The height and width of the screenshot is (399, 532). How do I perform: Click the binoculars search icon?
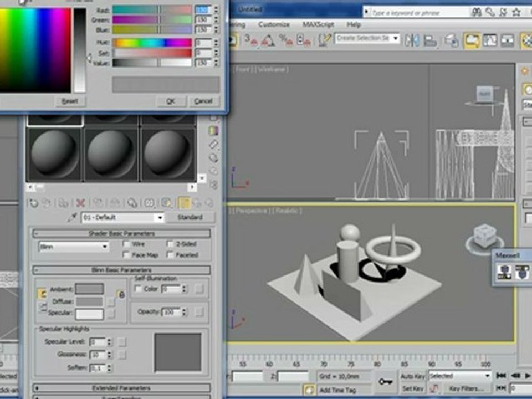coord(477,12)
